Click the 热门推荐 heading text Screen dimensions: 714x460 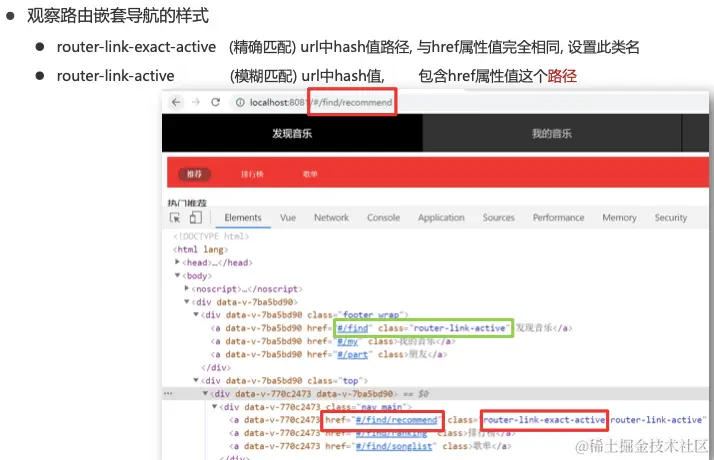(187, 203)
